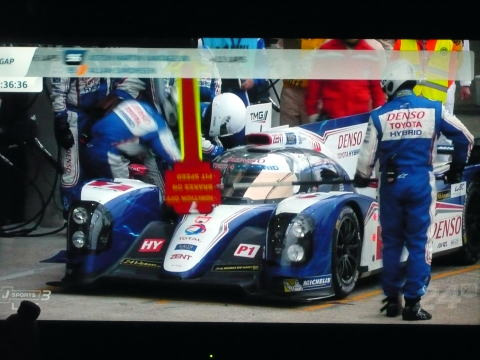480x360 pixels.
Task: Click the TMG pit board sign
Action: tap(259, 118)
